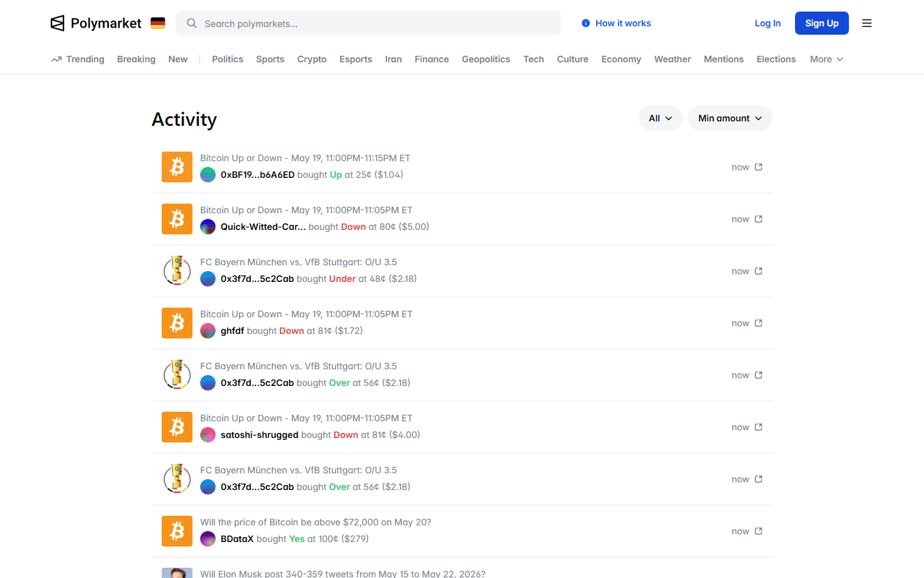Image resolution: width=924 pixels, height=578 pixels.
Task: Click Bitcoin icon of 11:00PM-11:15PM market
Action: coord(177,167)
